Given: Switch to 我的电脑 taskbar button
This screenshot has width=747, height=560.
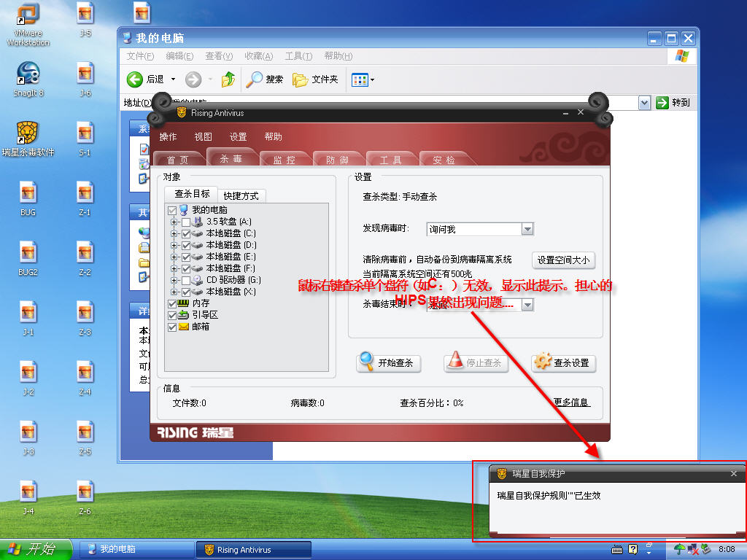Looking at the screenshot, I should pyautogui.click(x=136, y=550).
